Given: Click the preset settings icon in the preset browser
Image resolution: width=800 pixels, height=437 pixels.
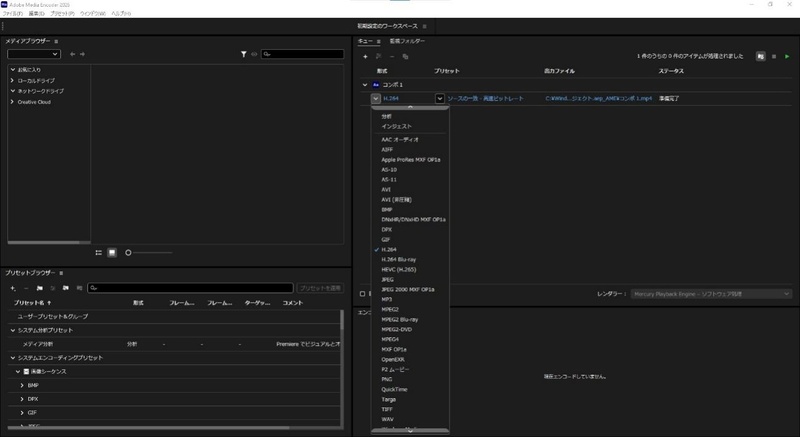Looking at the screenshot, I should 53,288.
